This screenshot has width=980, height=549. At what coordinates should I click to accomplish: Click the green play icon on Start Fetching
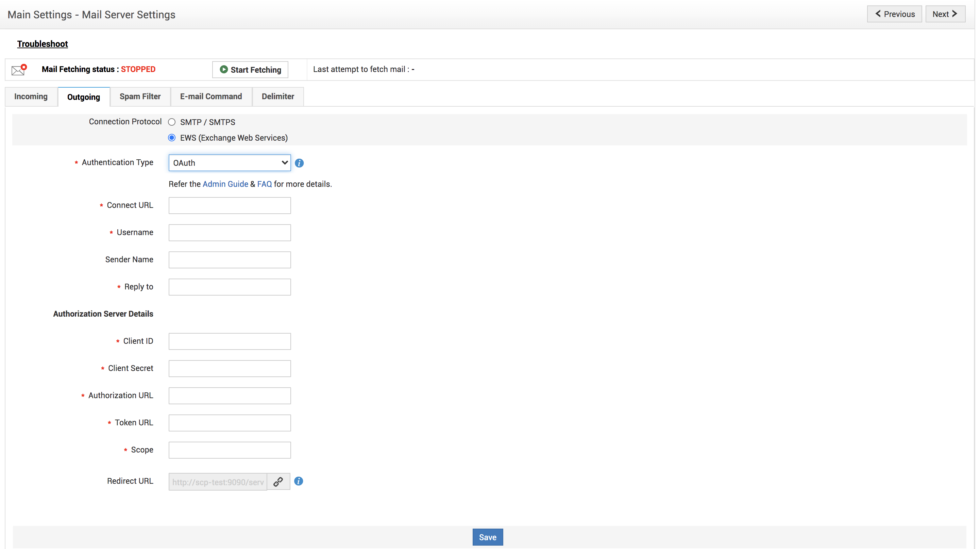point(224,70)
